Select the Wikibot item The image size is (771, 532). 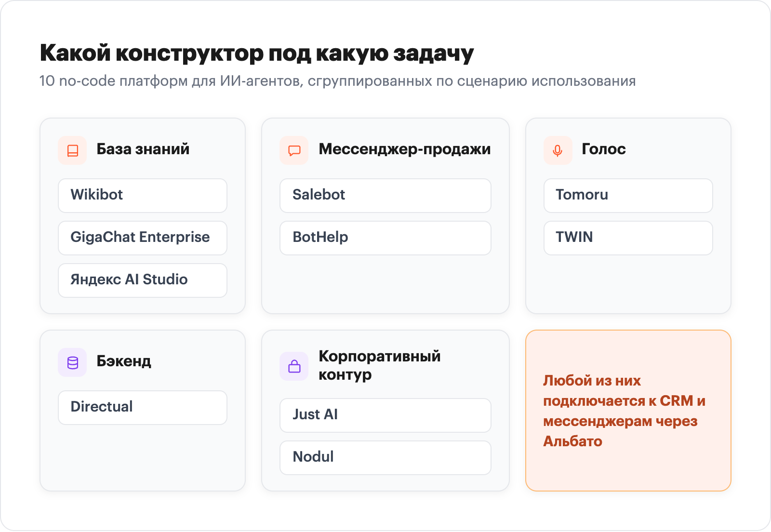(x=143, y=195)
